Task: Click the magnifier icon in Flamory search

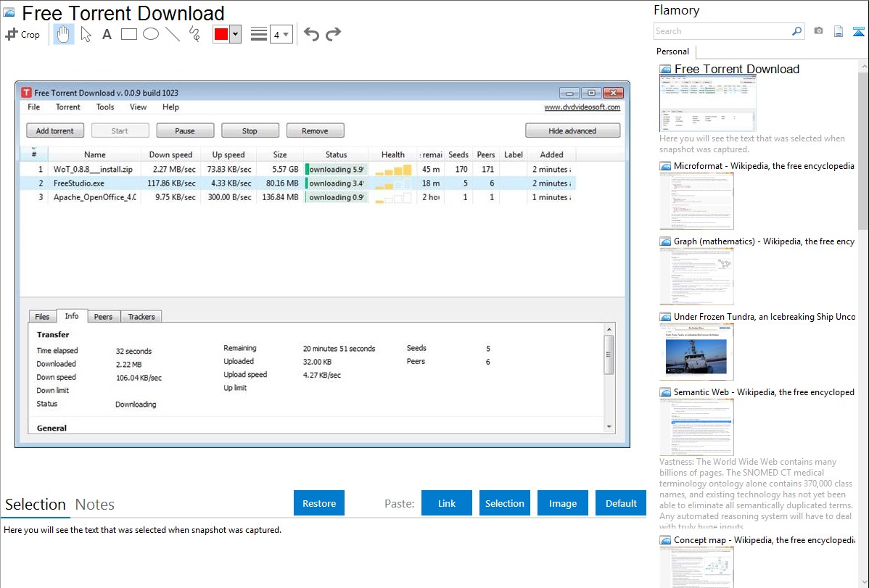Action: (796, 31)
